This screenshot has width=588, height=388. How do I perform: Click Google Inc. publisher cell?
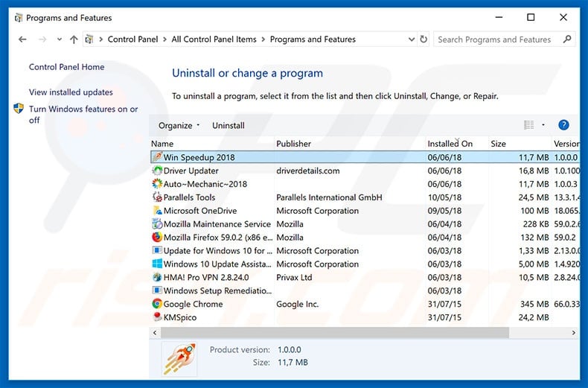point(298,304)
